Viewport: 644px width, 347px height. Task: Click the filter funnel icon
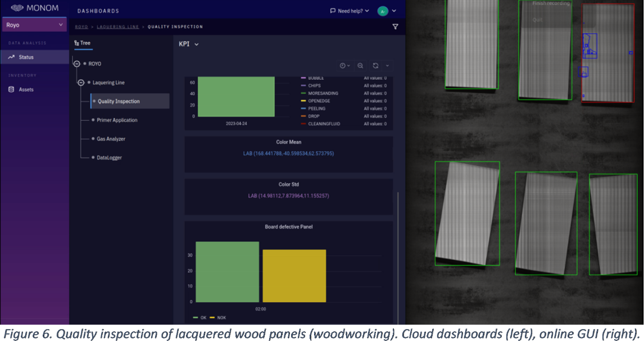pos(395,26)
